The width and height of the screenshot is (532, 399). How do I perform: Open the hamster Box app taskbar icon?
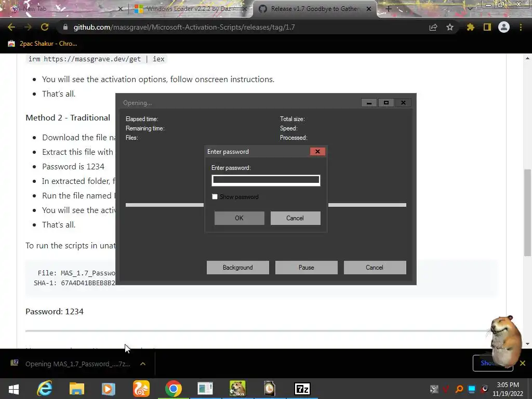pyautogui.click(x=237, y=389)
